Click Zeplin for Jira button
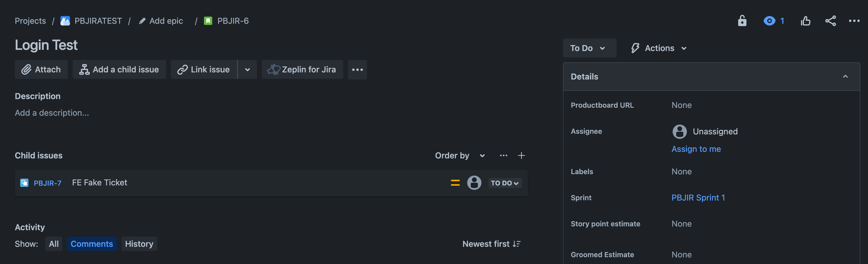Viewport: 868px width, 264px height. [x=302, y=69]
